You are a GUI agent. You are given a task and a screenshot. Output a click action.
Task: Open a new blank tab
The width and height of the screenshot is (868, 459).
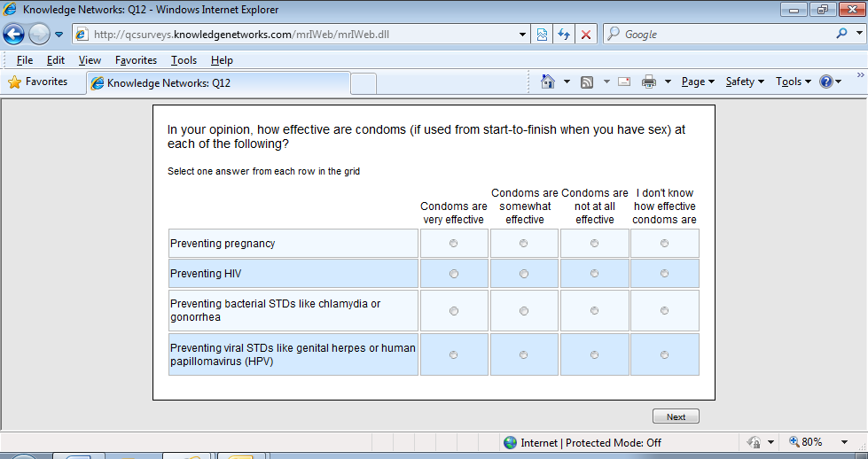click(x=364, y=83)
